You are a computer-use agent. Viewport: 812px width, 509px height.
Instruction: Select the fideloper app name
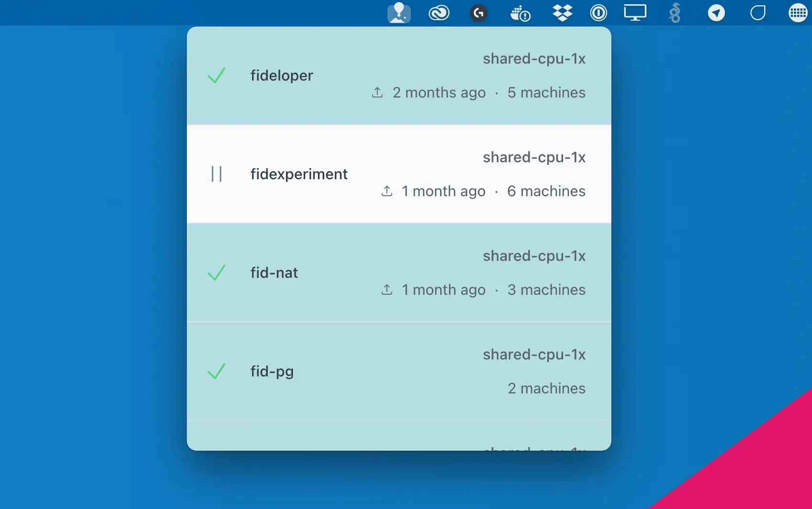[x=281, y=75]
